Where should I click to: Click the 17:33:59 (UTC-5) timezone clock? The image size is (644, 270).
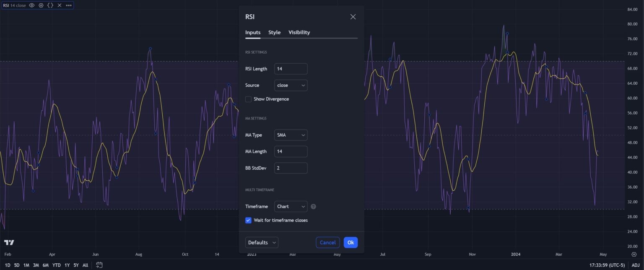click(607, 265)
